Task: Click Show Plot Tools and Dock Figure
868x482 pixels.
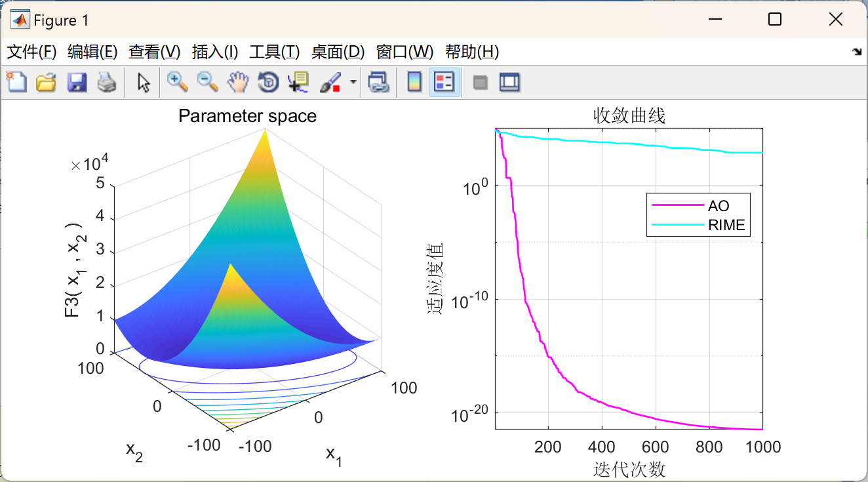Action: coord(509,82)
